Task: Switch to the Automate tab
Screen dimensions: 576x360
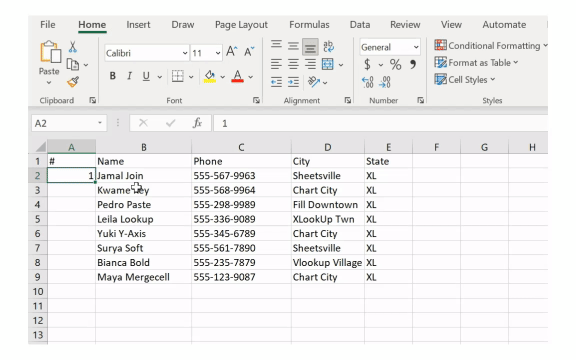Action: click(x=504, y=25)
